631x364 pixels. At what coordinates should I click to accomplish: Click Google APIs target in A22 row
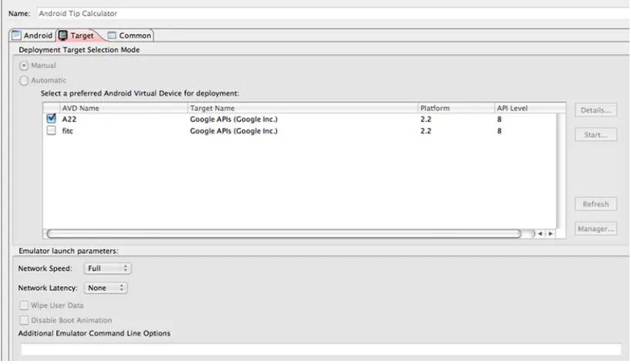(x=234, y=119)
